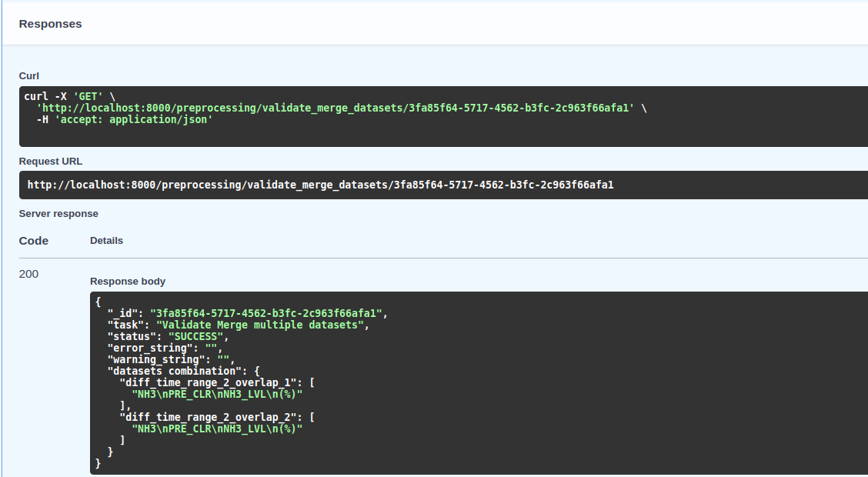868x477 pixels.
Task: Click the Request URL label
Action: (x=51, y=162)
